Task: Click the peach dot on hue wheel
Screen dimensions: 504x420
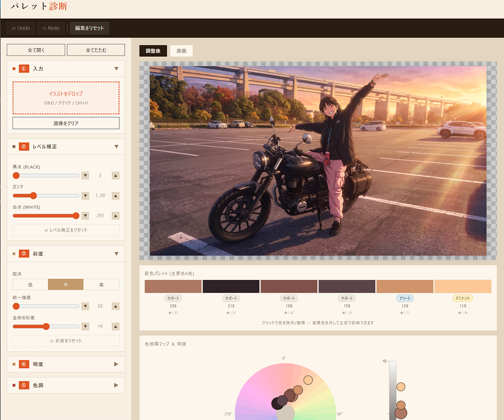Action: (x=308, y=381)
